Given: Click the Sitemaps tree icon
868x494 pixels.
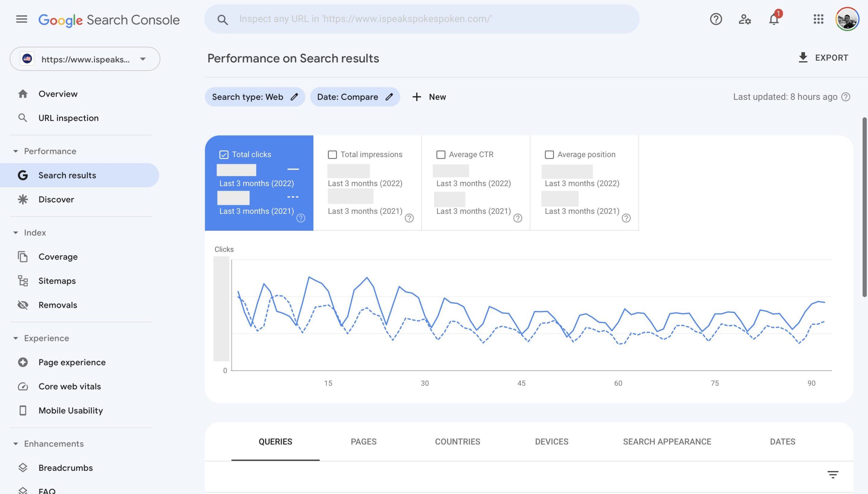Looking at the screenshot, I should [23, 281].
